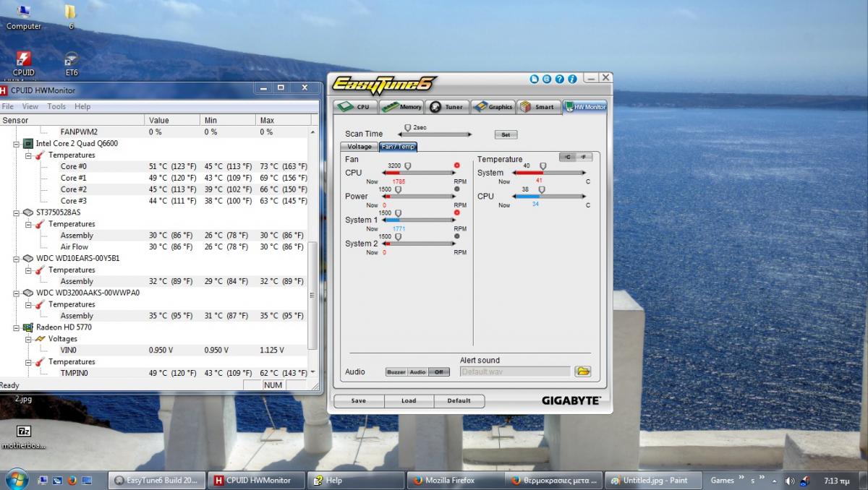Toggle the Power fan alert indicator
Image resolution: width=868 pixels, height=490 pixels.
point(457,189)
